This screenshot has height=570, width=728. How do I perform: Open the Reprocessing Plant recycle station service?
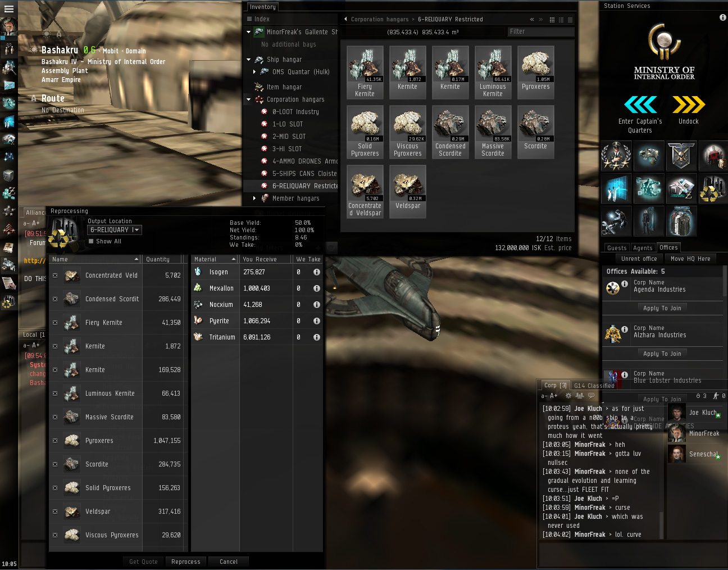point(713,189)
